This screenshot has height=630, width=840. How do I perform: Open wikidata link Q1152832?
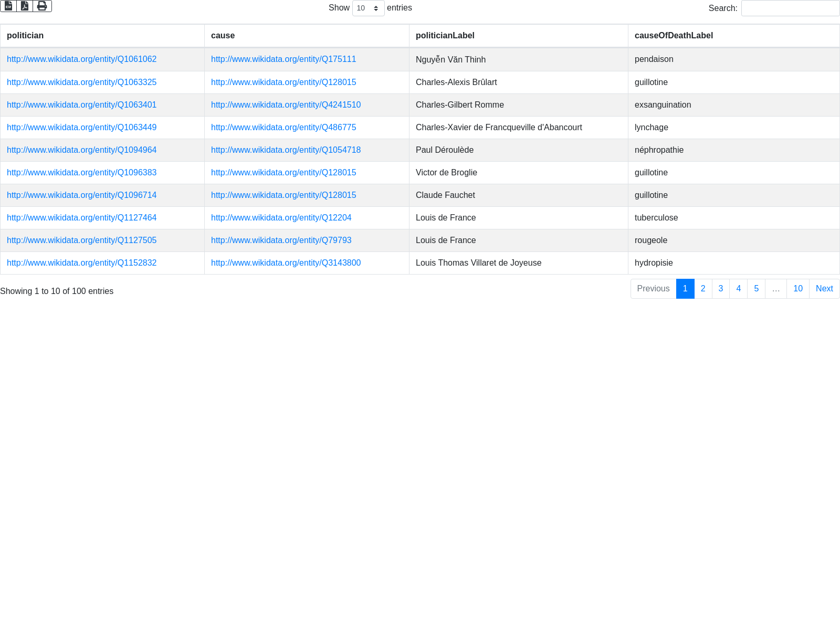click(81, 263)
